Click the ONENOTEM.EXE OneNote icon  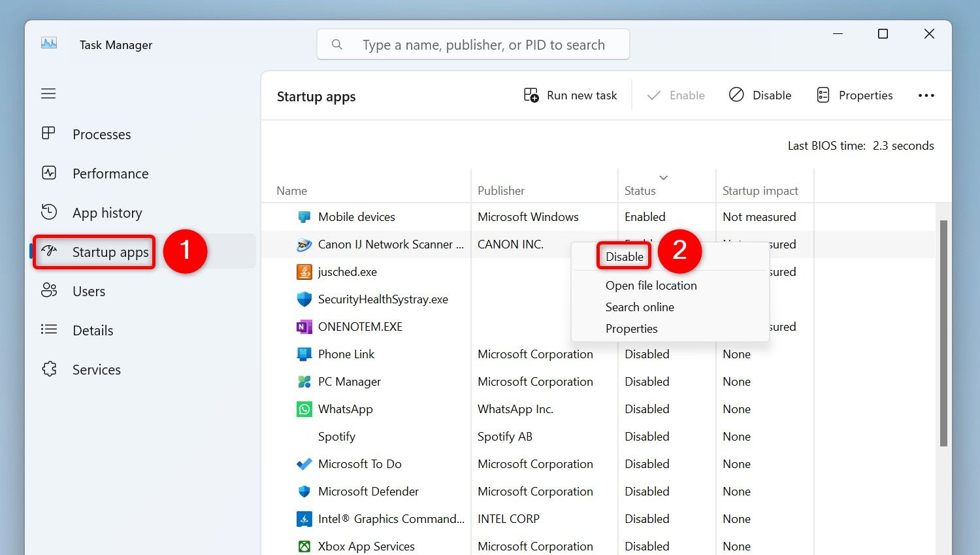click(304, 327)
